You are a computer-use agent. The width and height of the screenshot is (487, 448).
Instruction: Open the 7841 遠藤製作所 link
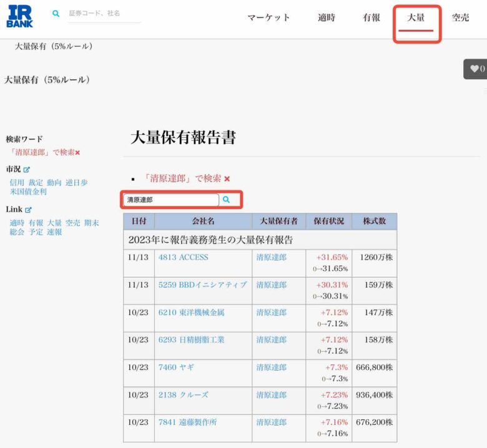[x=187, y=422]
